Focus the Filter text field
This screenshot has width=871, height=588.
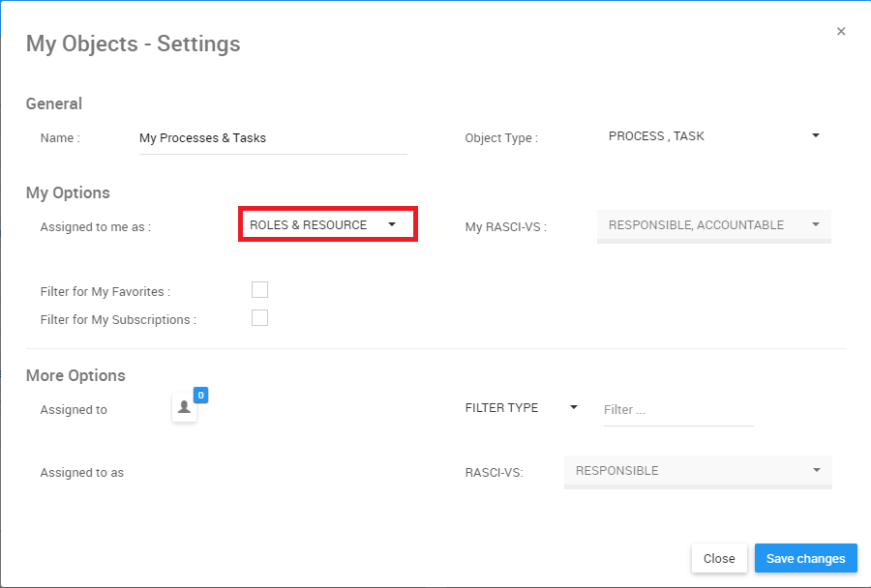click(677, 410)
